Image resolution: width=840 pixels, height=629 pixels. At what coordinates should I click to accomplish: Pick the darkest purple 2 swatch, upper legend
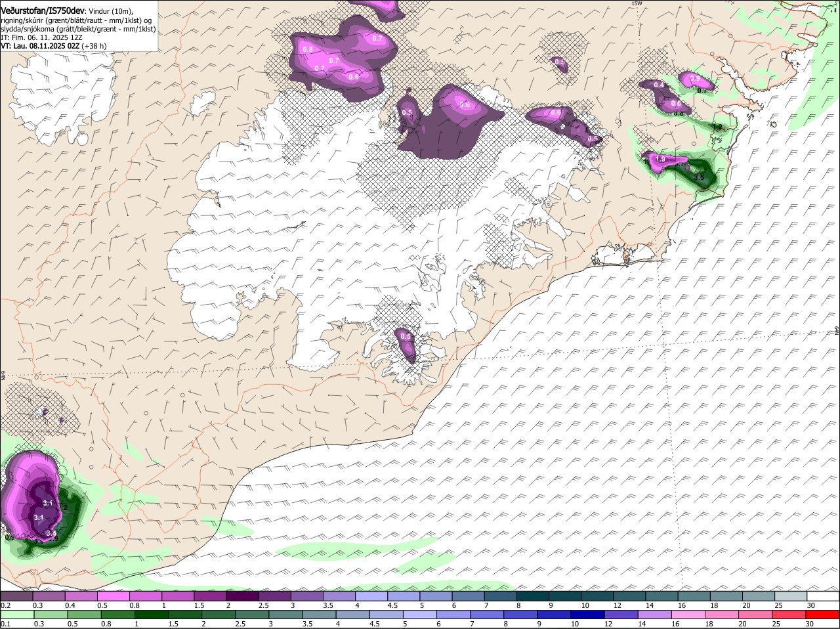click(x=242, y=596)
